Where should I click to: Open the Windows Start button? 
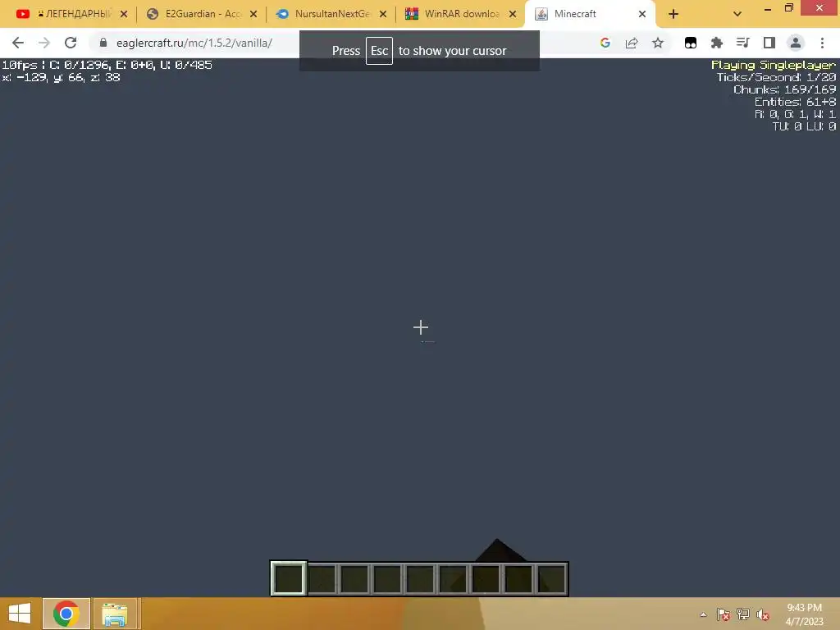click(x=20, y=614)
